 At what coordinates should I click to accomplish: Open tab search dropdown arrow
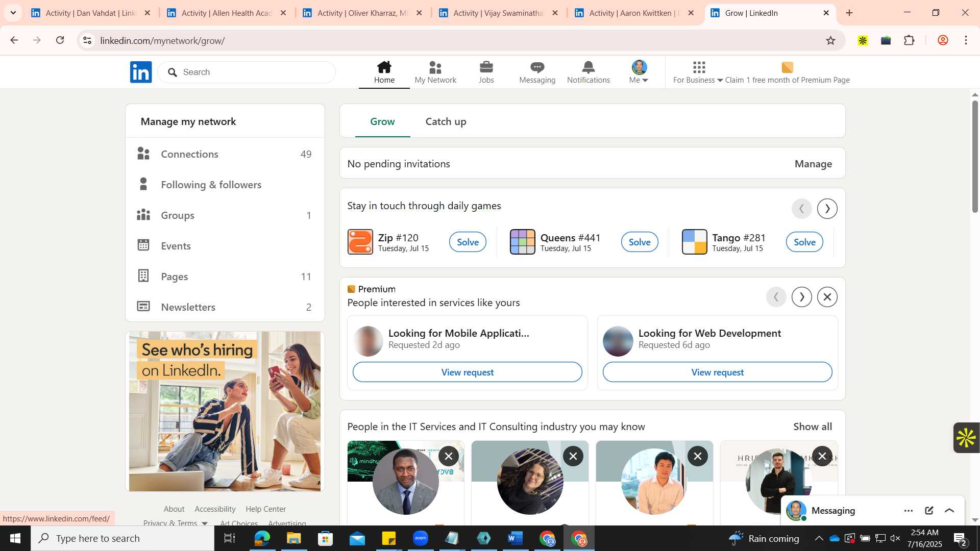point(13,13)
